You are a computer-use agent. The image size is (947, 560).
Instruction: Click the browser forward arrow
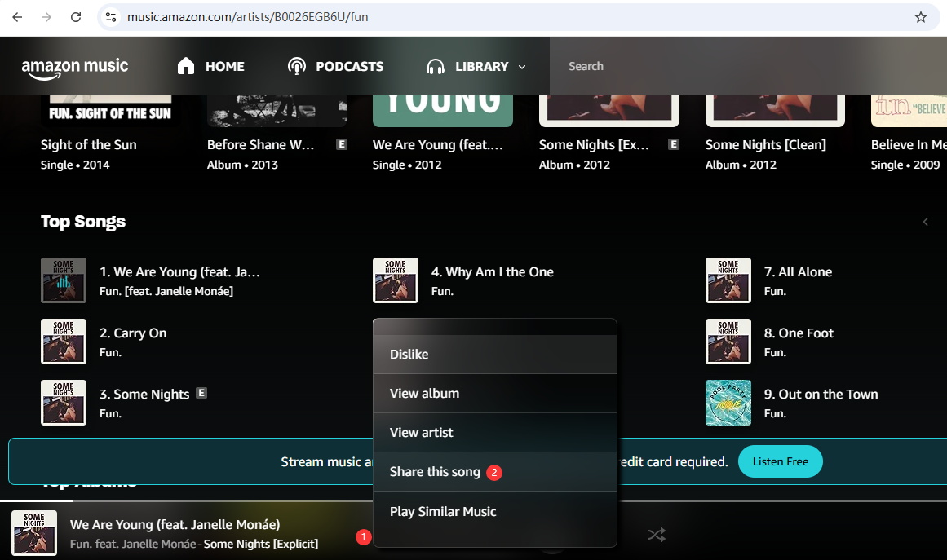(x=46, y=17)
